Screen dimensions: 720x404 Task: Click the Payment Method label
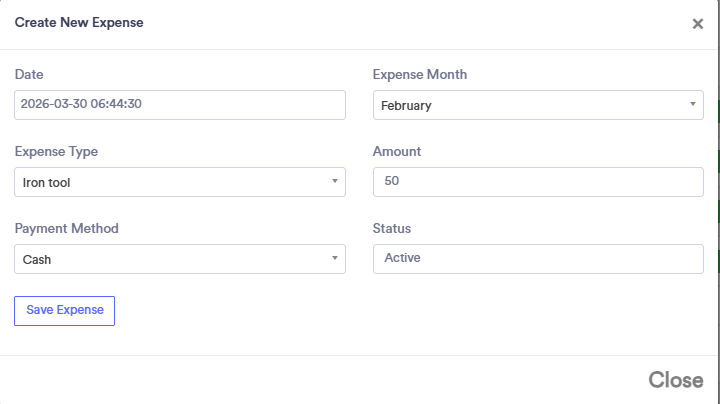pyautogui.click(x=66, y=228)
